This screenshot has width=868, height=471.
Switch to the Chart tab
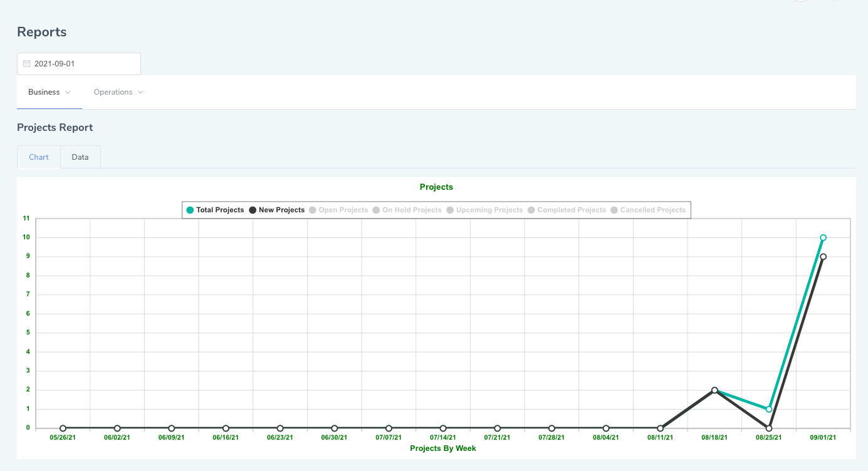[x=39, y=157]
